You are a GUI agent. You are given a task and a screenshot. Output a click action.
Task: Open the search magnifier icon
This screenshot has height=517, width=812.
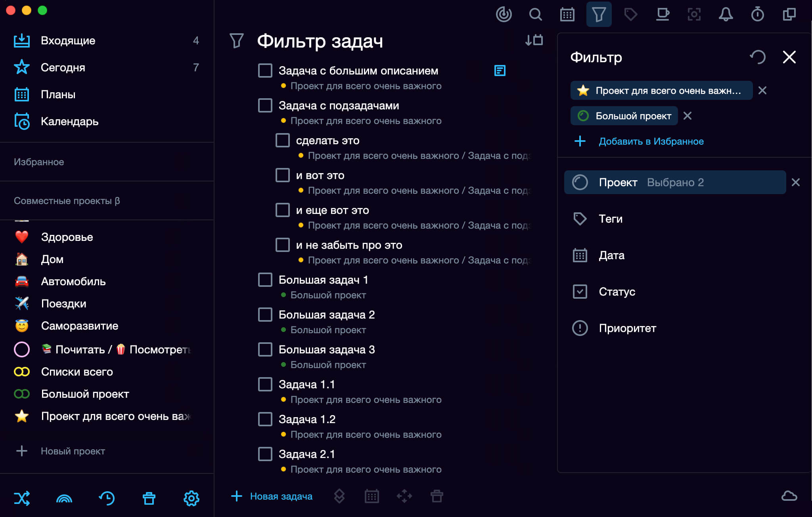point(535,15)
